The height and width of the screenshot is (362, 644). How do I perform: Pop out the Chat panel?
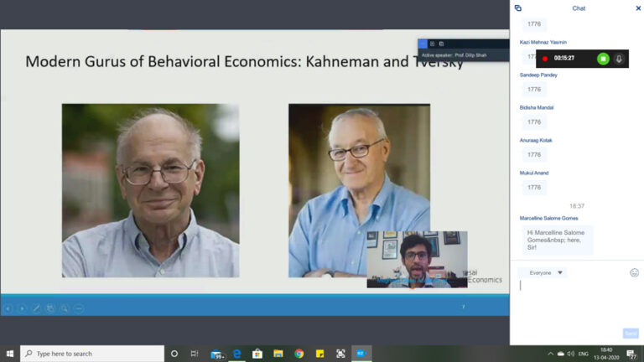(518, 8)
